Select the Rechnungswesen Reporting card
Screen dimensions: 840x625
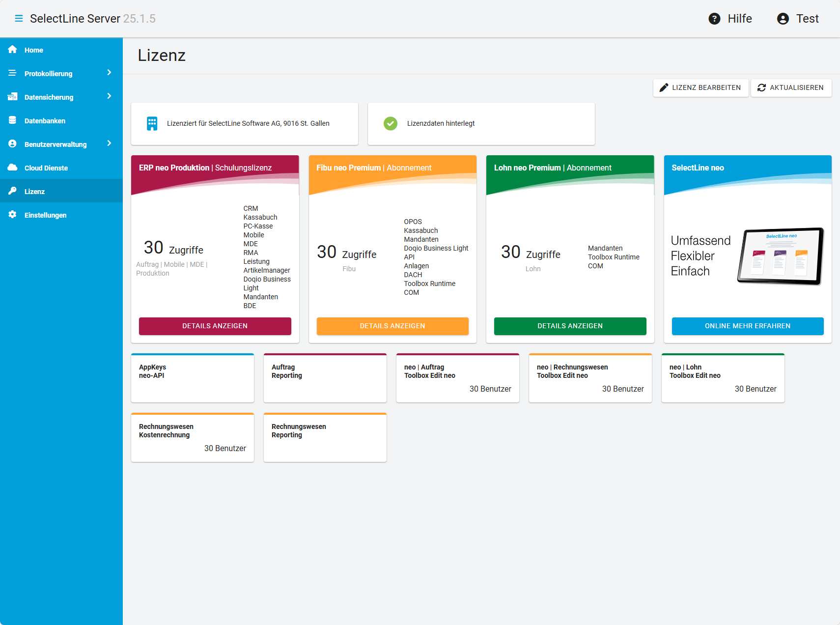coord(325,437)
